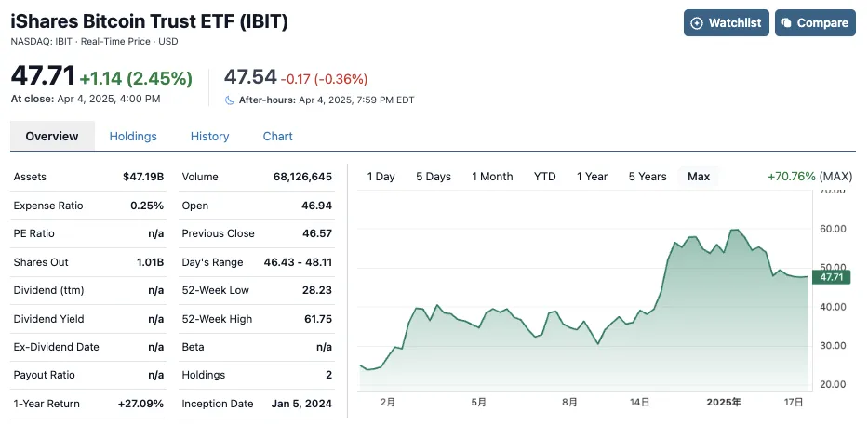Select the 1 Year chart range
Screen dimensions: 868x425
592,177
